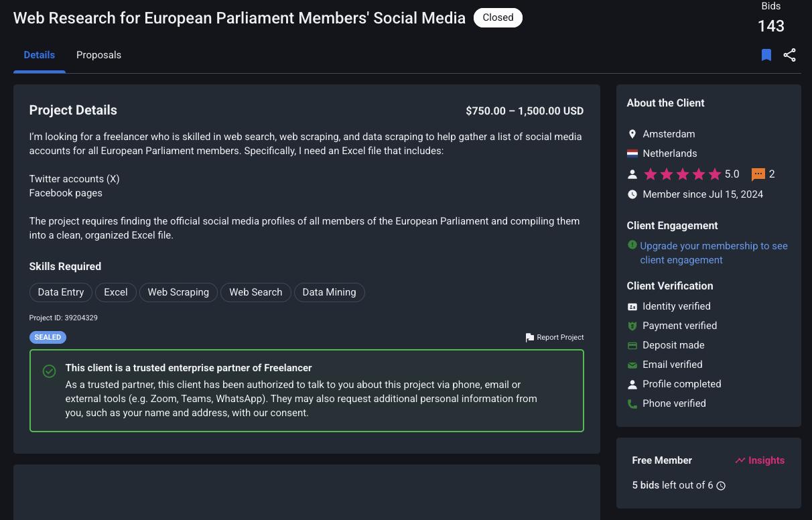Viewport: 812px width, 520px height.
Task: Click the clock icon next to bids left
Action: 721,486
